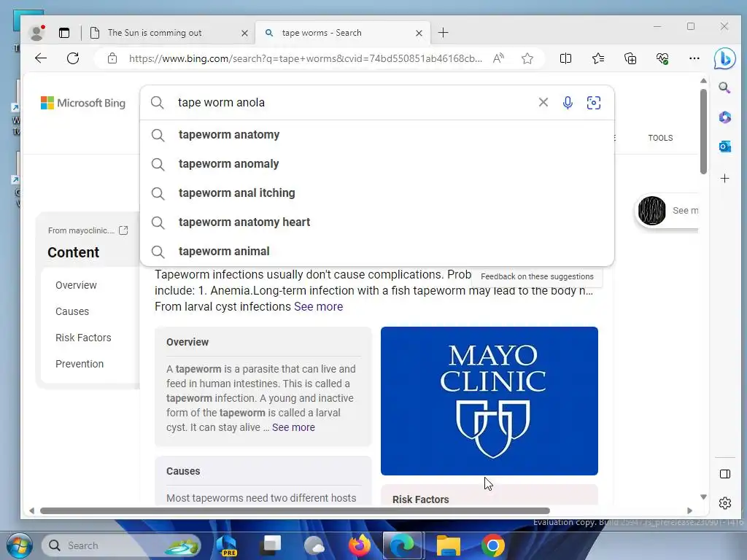Viewport: 747px width, 560px height.
Task: Close the tape worms Search tab
Action: click(x=419, y=33)
